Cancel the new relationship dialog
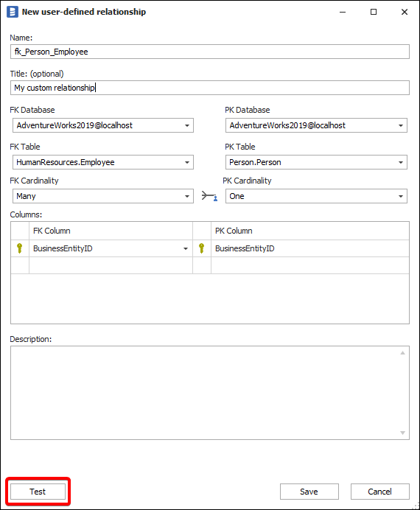The width and height of the screenshot is (420, 510). click(379, 492)
